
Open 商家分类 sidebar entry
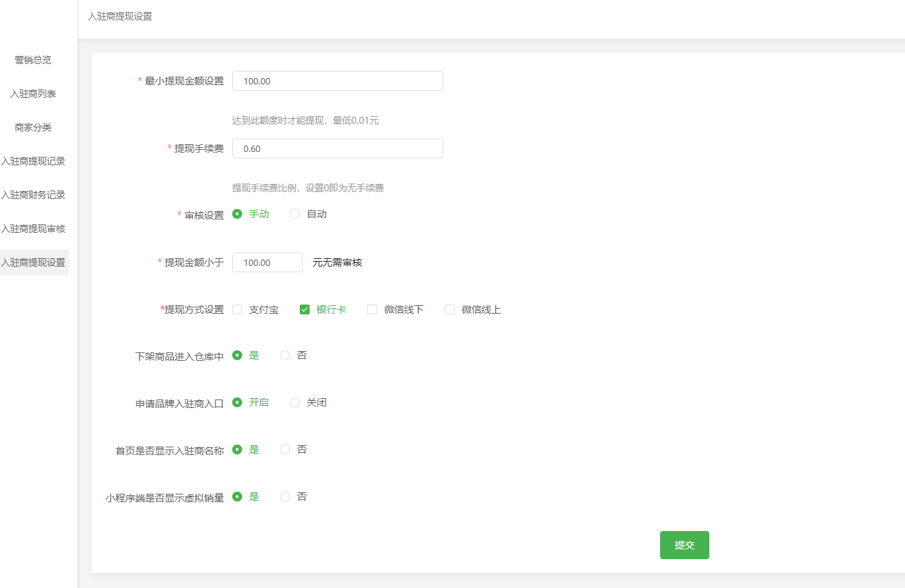pyautogui.click(x=33, y=127)
